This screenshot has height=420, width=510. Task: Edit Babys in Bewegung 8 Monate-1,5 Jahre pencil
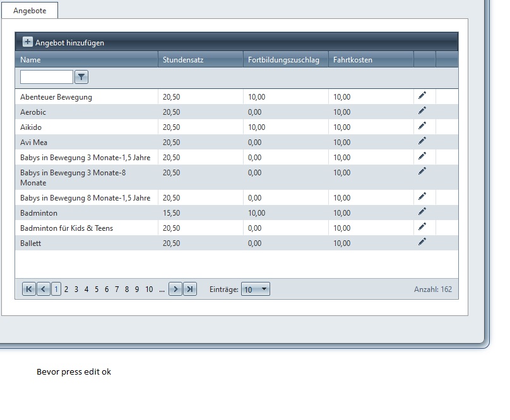click(422, 196)
